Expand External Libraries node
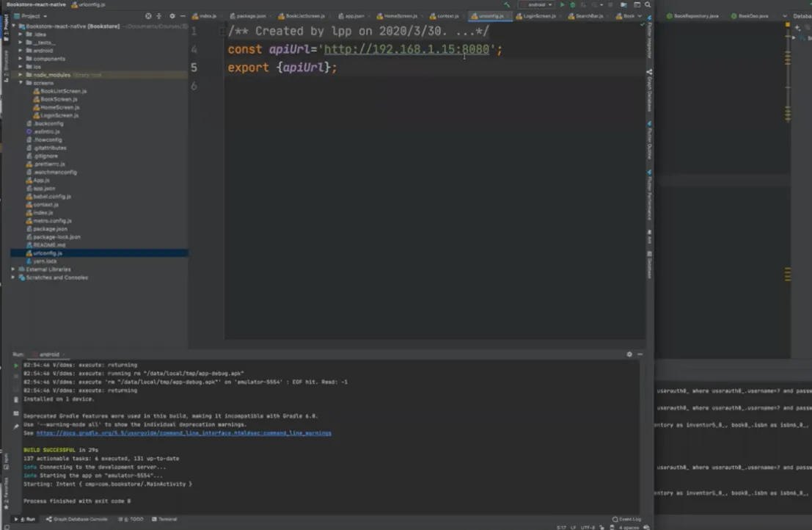Screen dimensions: 812x530 coord(13,269)
